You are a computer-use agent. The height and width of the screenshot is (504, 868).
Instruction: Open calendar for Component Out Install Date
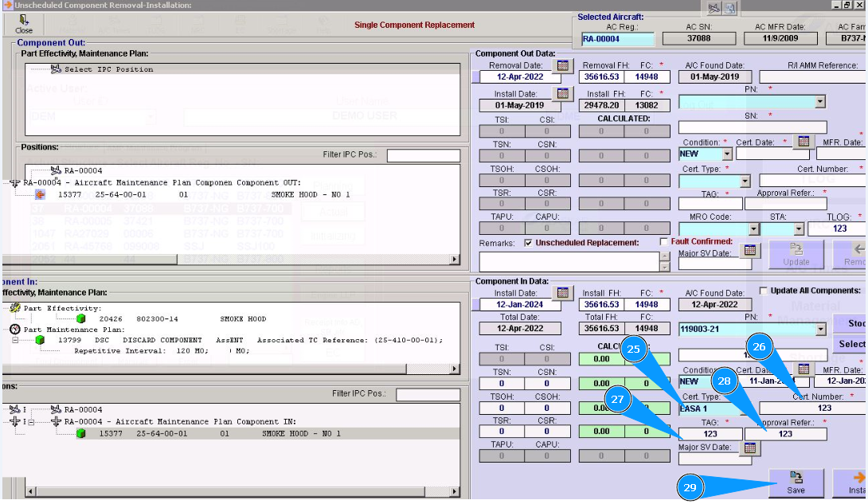[563, 94]
